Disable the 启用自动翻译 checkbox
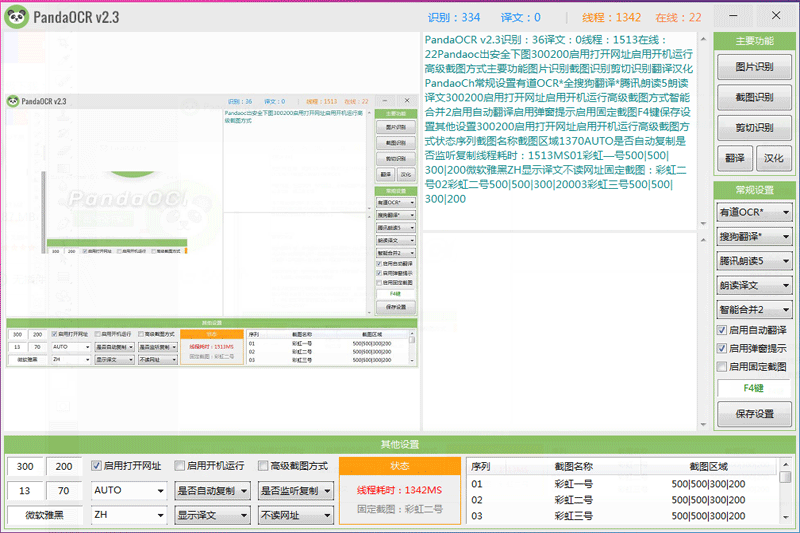800x533 pixels. click(723, 330)
